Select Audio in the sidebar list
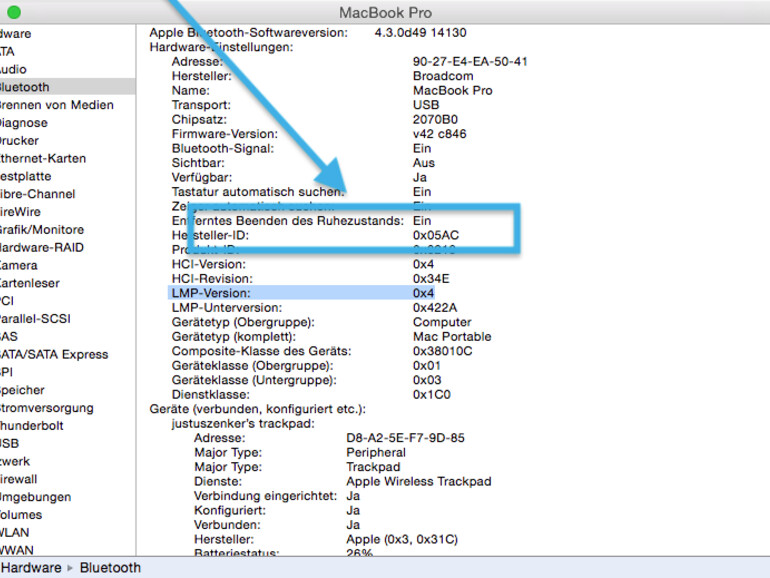 coord(13,69)
